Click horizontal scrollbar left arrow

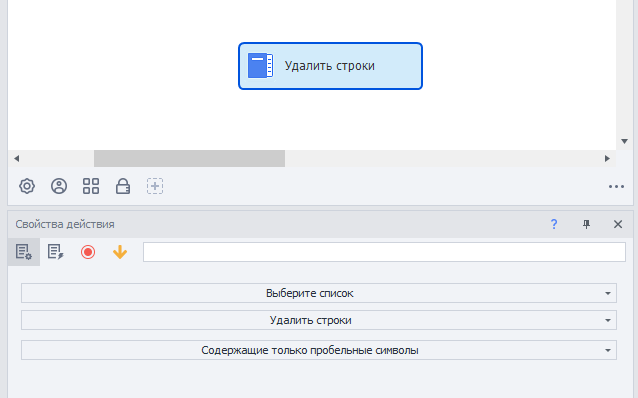[17, 158]
